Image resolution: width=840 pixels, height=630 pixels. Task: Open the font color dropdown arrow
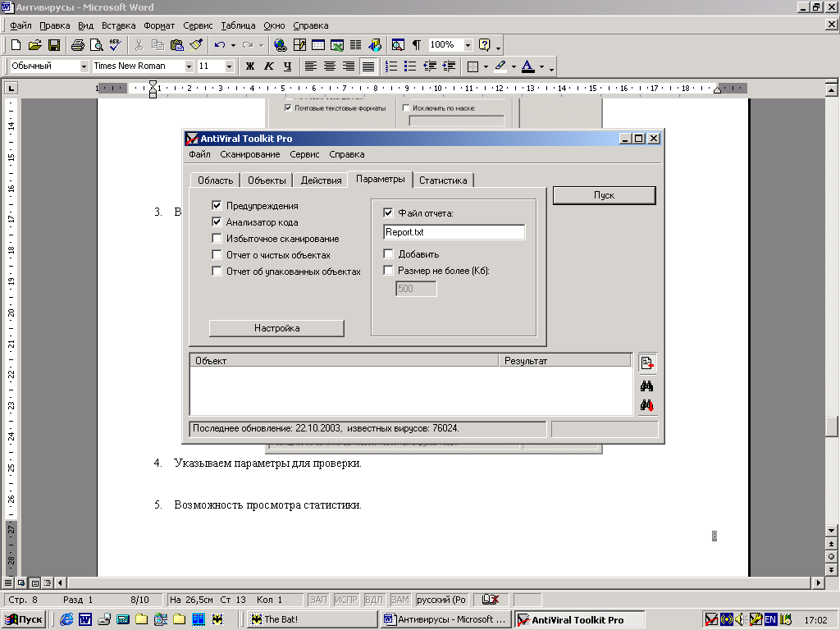pyautogui.click(x=541, y=67)
